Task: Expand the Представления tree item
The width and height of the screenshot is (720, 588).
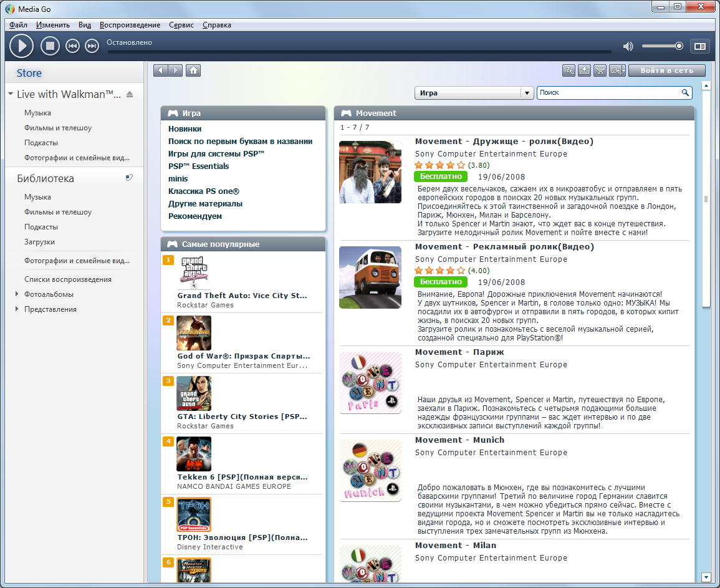Action: (x=17, y=309)
